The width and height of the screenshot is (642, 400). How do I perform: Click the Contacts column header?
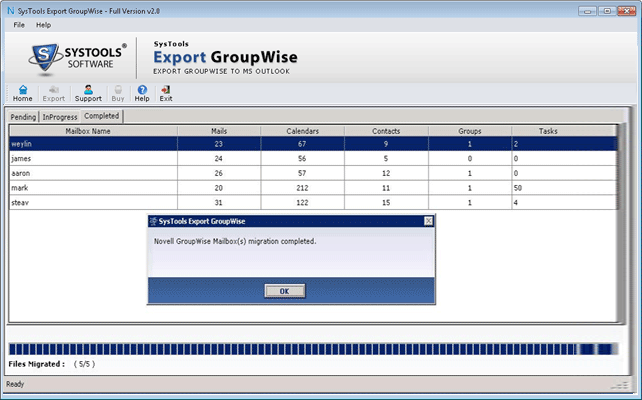(386, 131)
